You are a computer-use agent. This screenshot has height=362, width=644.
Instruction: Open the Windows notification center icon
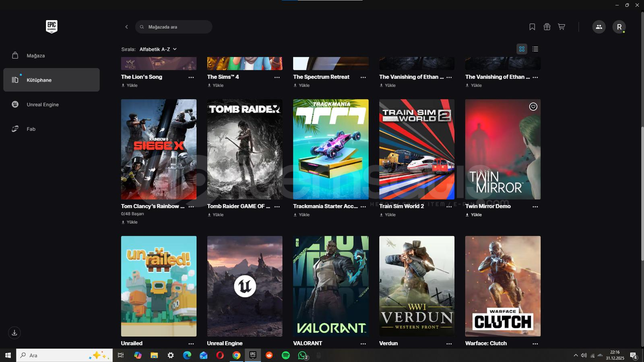(x=634, y=356)
